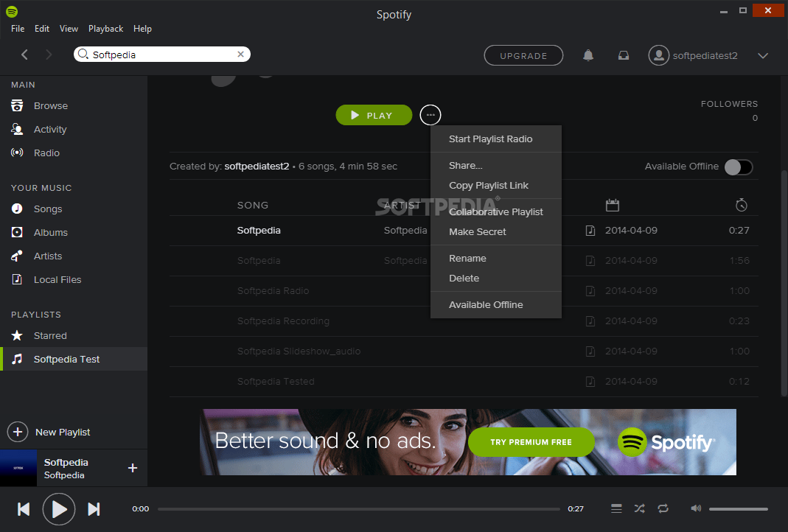Click the SONG column header
The width and height of the screenshot is (788, 532).
click(253, 205)
